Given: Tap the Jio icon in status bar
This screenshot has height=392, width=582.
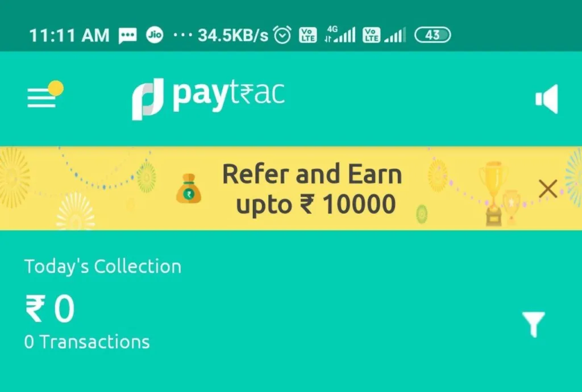Looking at the screenshot, I should 155,35.
